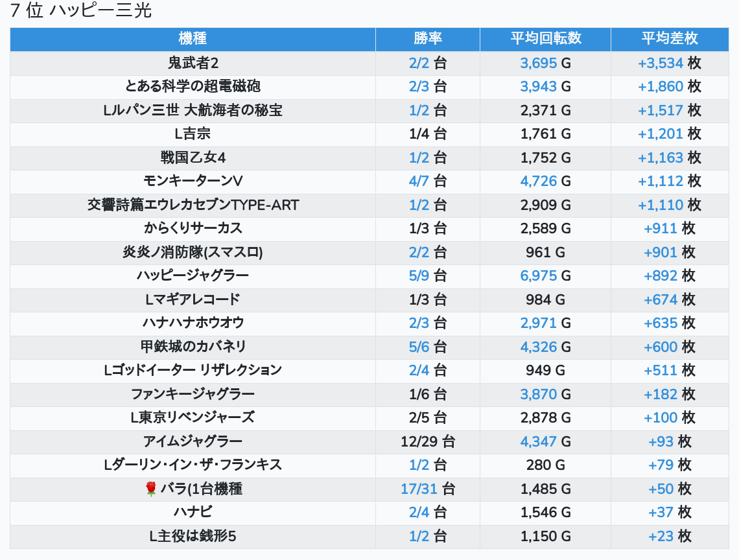Select the 6,975 average spins value
The height and width of the screenshot is (560, 739).
[538, 275]
